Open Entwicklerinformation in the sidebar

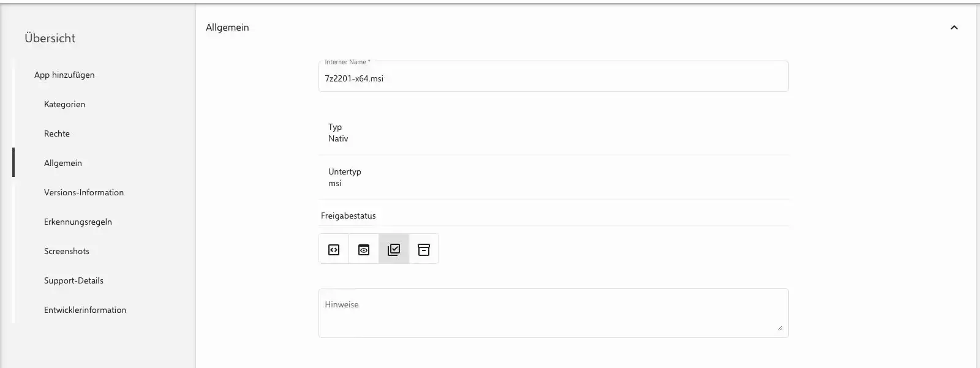click(x=85, y=310)
